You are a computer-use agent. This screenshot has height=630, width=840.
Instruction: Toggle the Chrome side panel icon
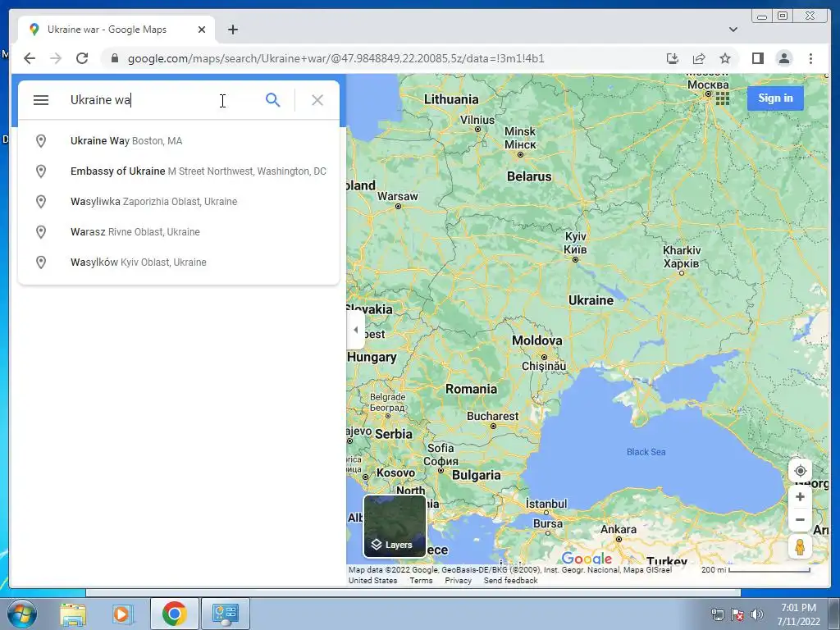pyautogui.click(x=757, y=58)
